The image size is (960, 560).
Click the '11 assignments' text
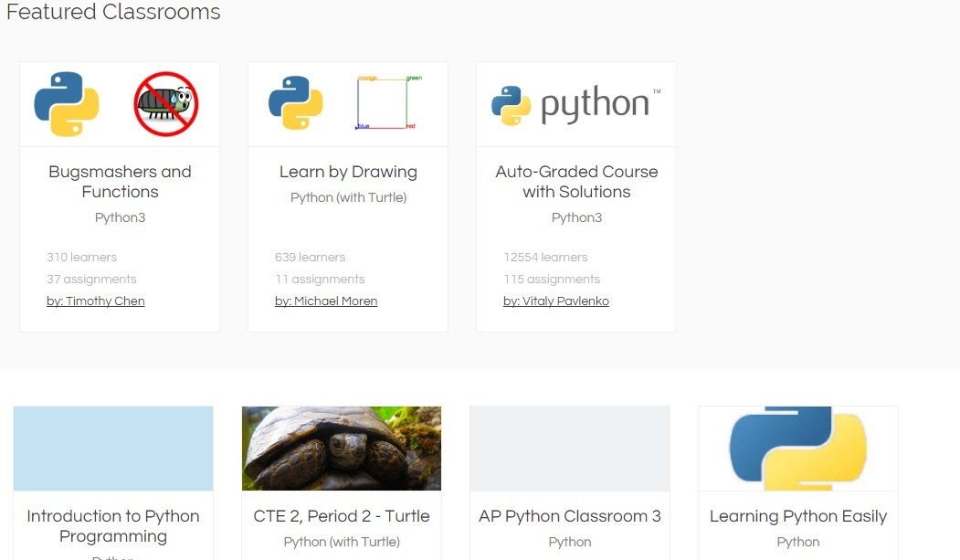[320, 279]
